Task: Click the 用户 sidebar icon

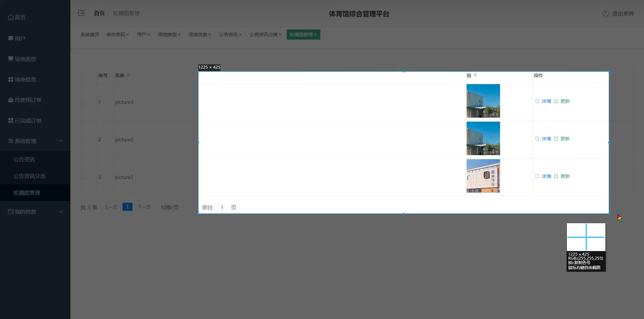Action: [x=11, y=38]
